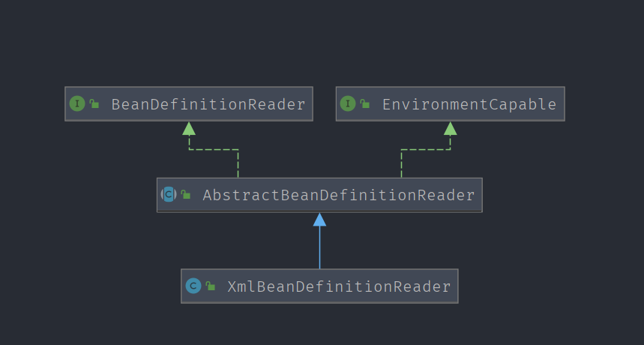Select the XmlBeanDefinitionReader name label

[339, 286]
